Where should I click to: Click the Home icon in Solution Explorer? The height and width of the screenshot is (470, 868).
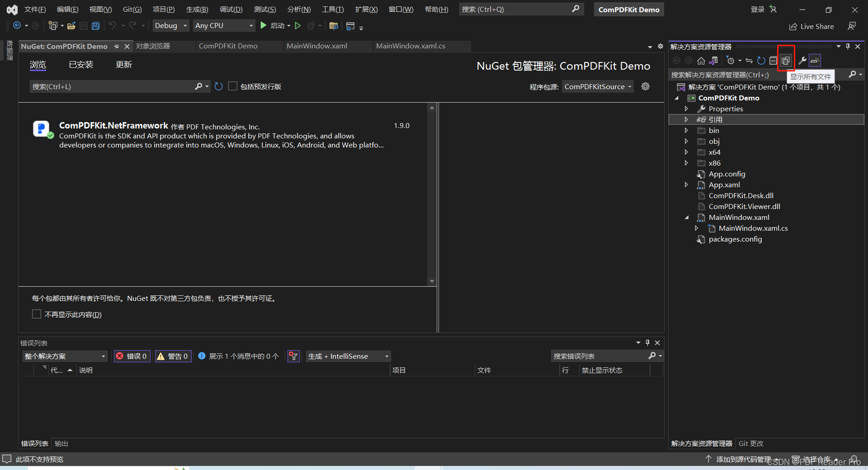pos(701,61)
